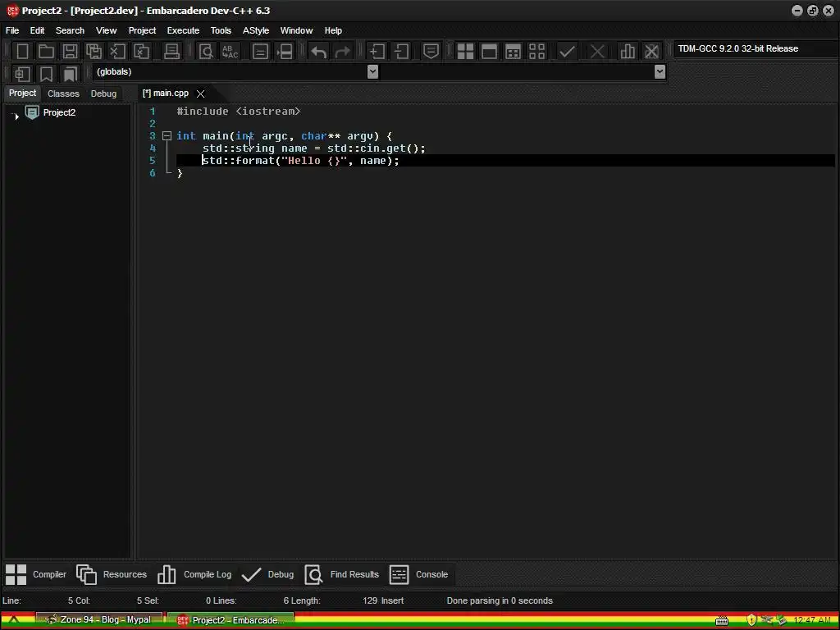This screenshot has height=630, width=840.
Task: Click the Redo arrow icon
Action: 342,52
